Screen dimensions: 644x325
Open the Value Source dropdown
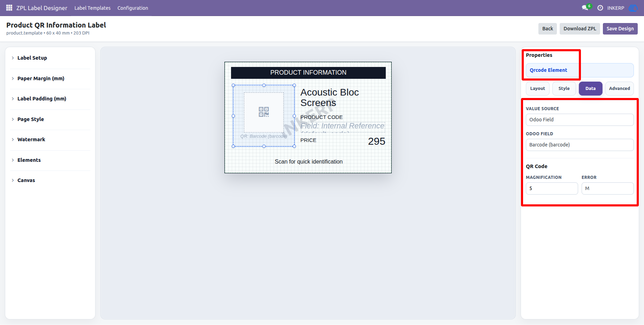tap(580, 120)
